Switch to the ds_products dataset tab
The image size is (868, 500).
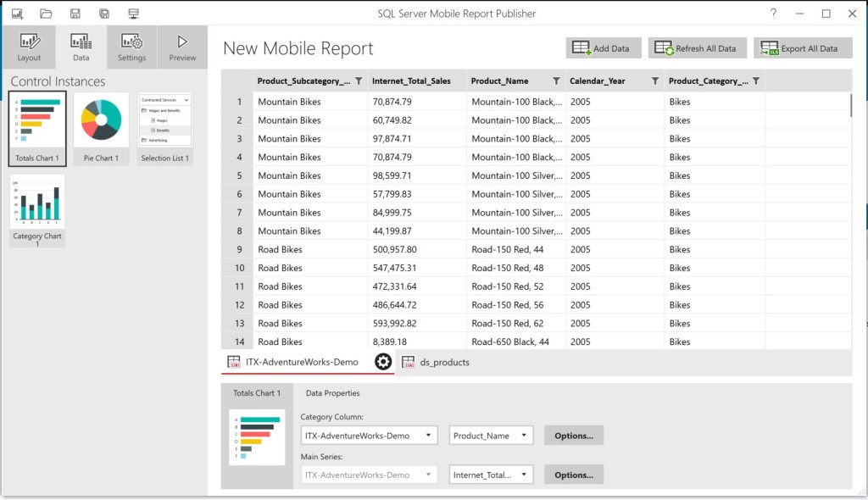tap(445, 361)
